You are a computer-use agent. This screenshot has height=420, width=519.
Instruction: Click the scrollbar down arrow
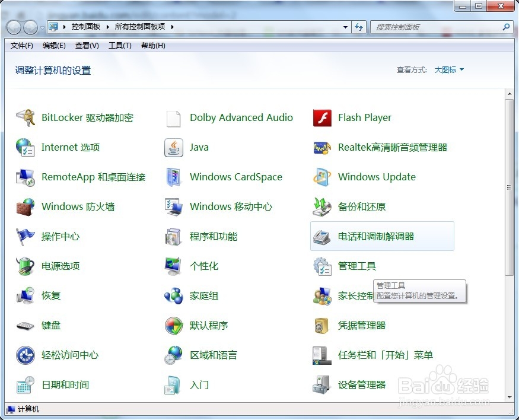pos(510,397)
